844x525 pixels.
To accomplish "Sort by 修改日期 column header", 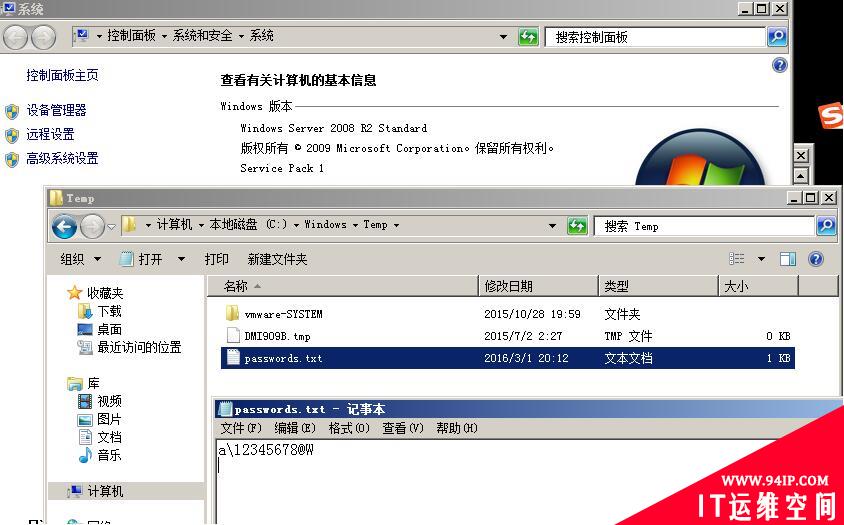I will (538, 286).
